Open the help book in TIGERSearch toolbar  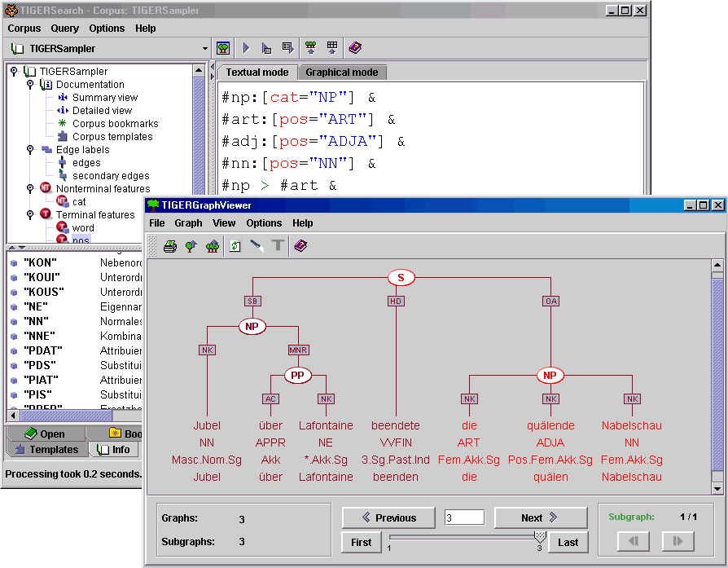click(x=355, y=48)
